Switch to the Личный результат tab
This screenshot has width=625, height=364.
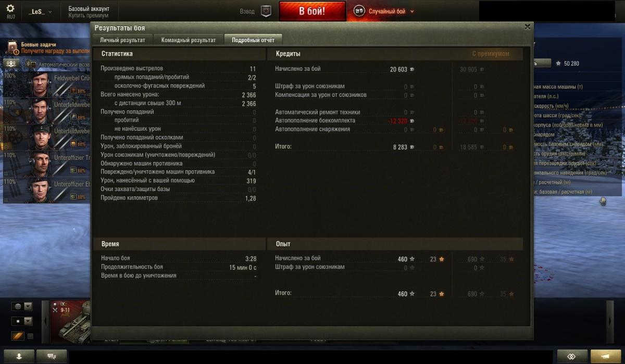(x=122, y=40)
